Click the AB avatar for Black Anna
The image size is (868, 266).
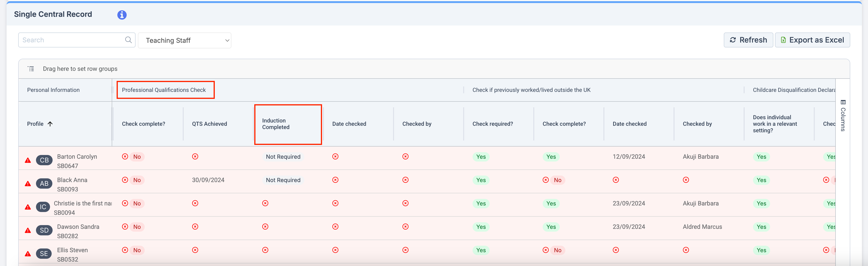44,183
